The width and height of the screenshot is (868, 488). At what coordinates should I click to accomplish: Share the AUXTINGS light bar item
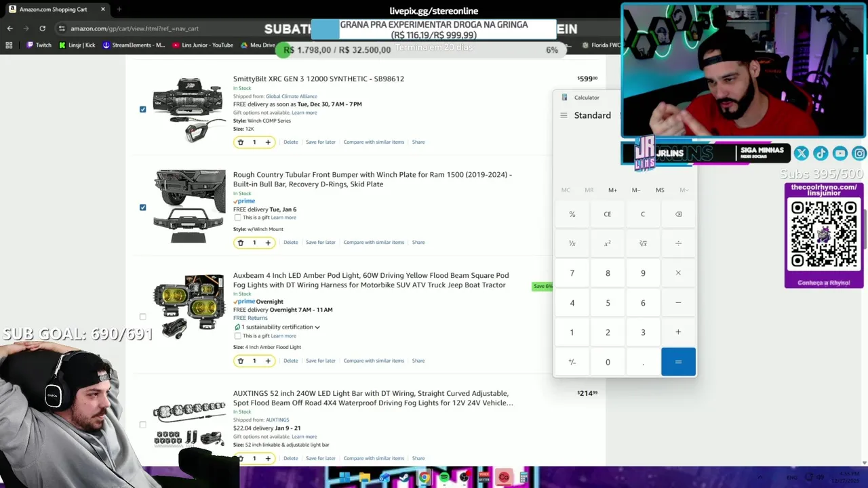pyautogui.click(x=418, y=459)
